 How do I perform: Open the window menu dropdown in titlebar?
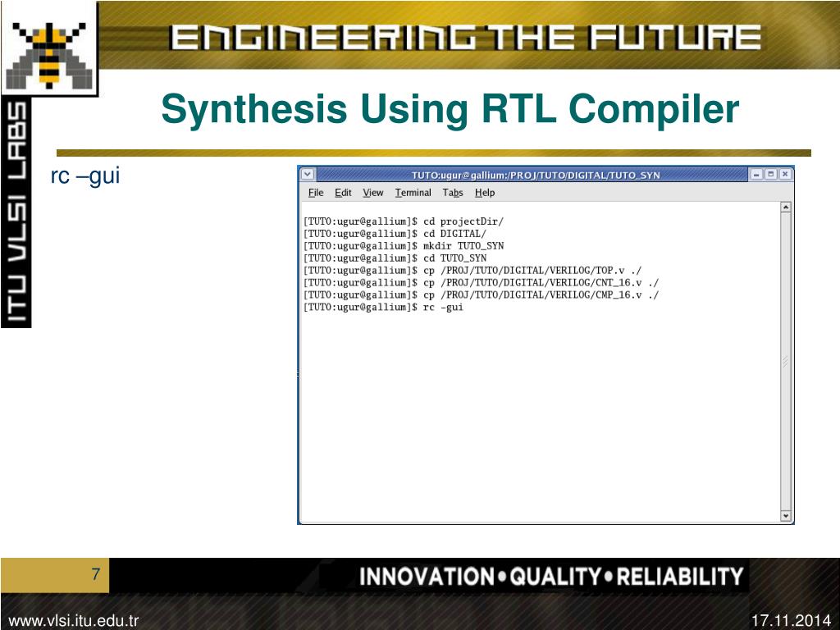(x=307, y=174)
